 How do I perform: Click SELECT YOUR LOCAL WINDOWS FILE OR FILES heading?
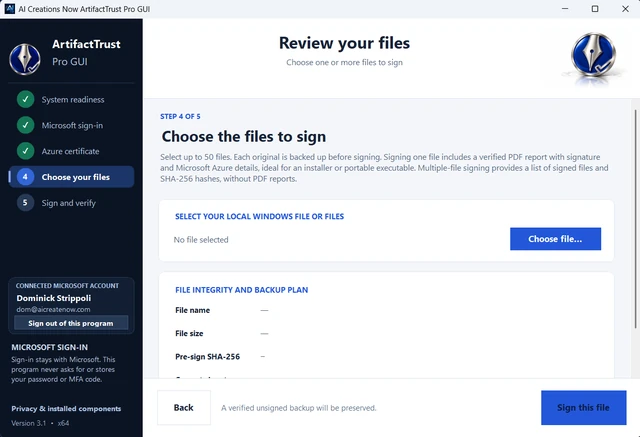[260, 216]
